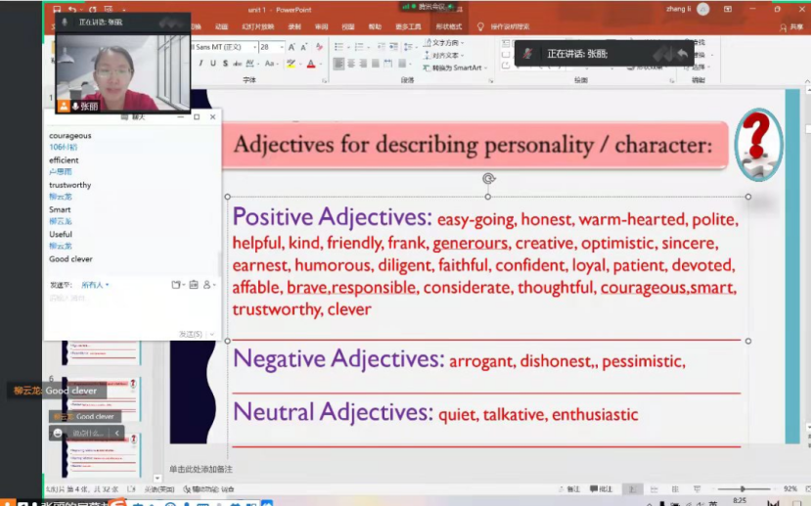
Task: Click the font color icon
Action: pyautogui.click(x=311, y=65)
